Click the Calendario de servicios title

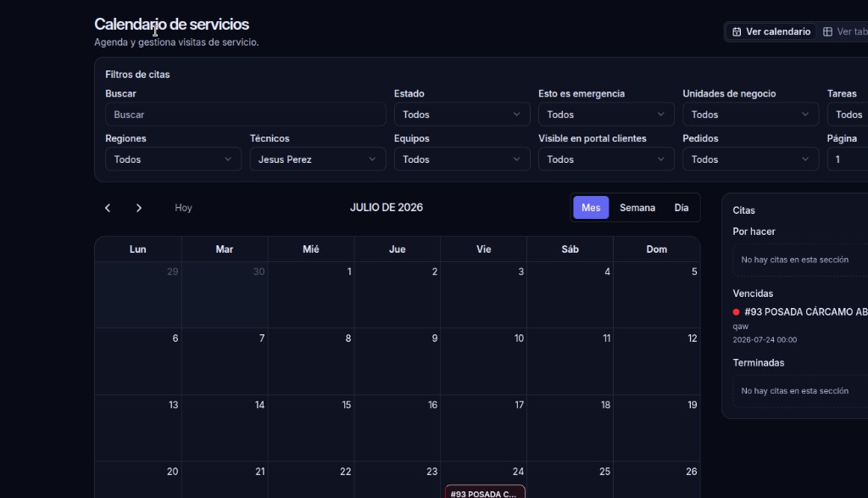click(x=171, y=25)
